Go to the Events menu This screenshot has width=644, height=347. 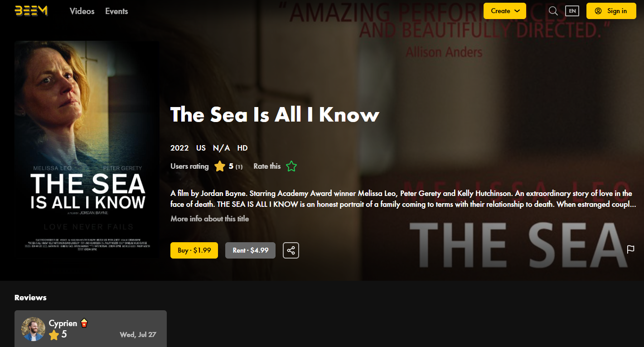(116, 11)
